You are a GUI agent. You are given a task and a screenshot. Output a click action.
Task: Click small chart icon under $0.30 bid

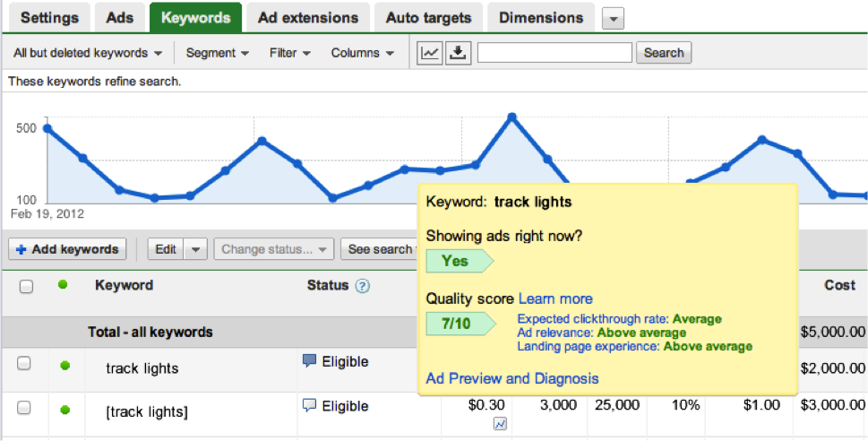coord(499,423)
